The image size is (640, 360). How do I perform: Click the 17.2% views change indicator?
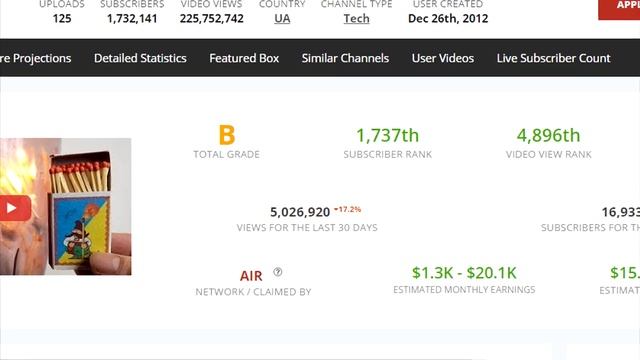[x=347, y=209]
